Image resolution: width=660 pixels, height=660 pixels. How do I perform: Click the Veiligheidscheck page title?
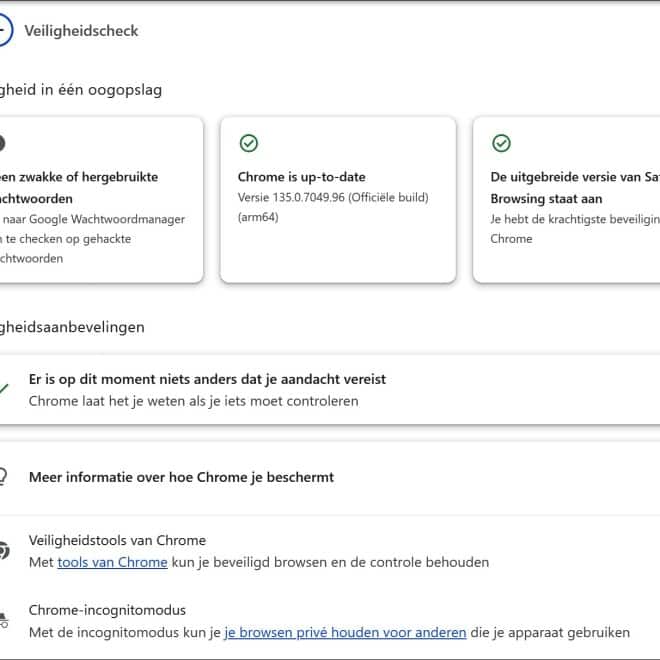81,31
